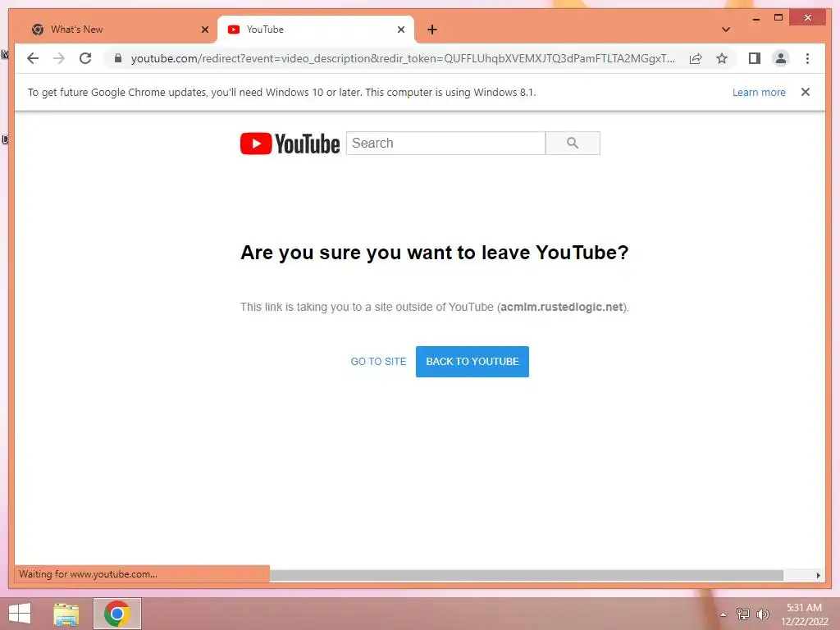Maximize the Chrome window
This screenshot has width=840, height=630.
point(778,18)
